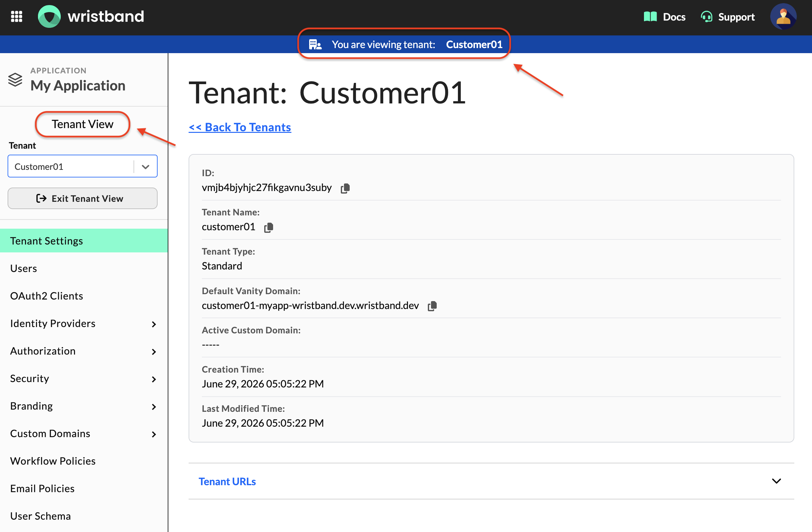Viewport: 812px width, 532px height.
Task: Open Email Policies in sidebar
Action: pos(84,489)
